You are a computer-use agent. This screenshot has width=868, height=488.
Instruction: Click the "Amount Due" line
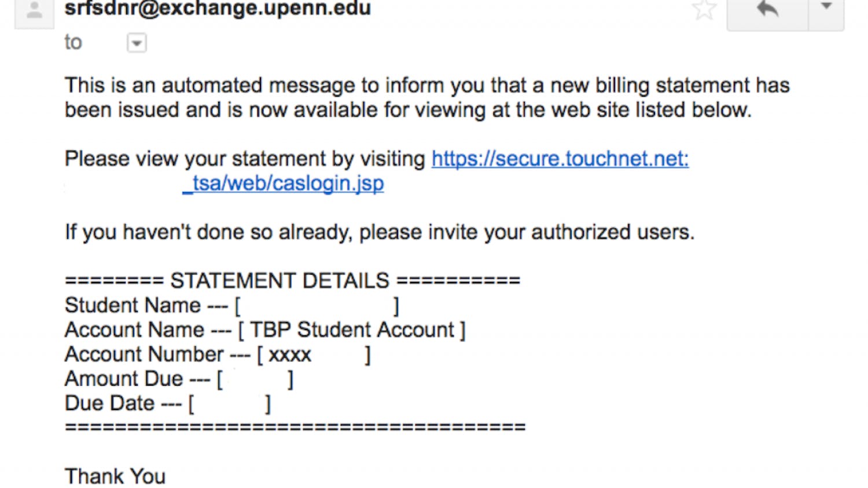[124, 379]
